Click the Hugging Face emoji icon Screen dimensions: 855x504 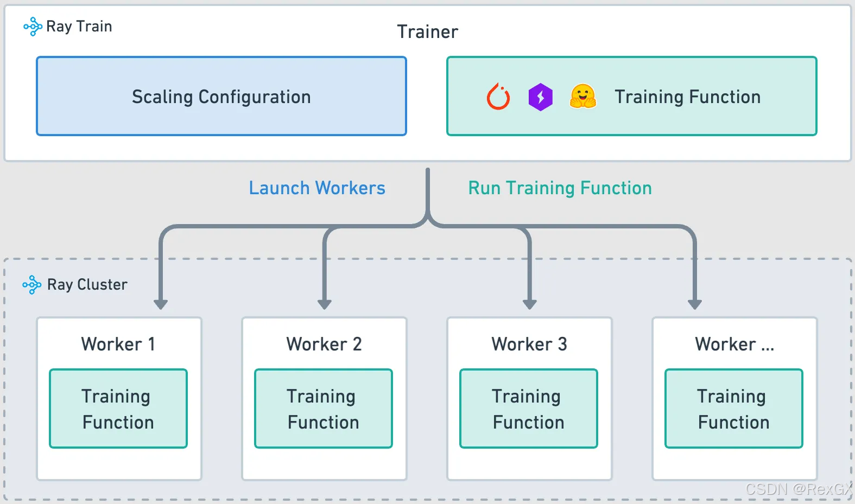click(583, 97)
